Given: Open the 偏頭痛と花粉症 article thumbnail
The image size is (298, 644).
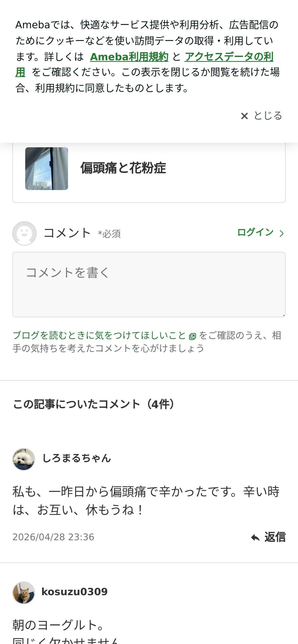Looking at the screenshot, I should pyautogui.click(x=47, y=168).
